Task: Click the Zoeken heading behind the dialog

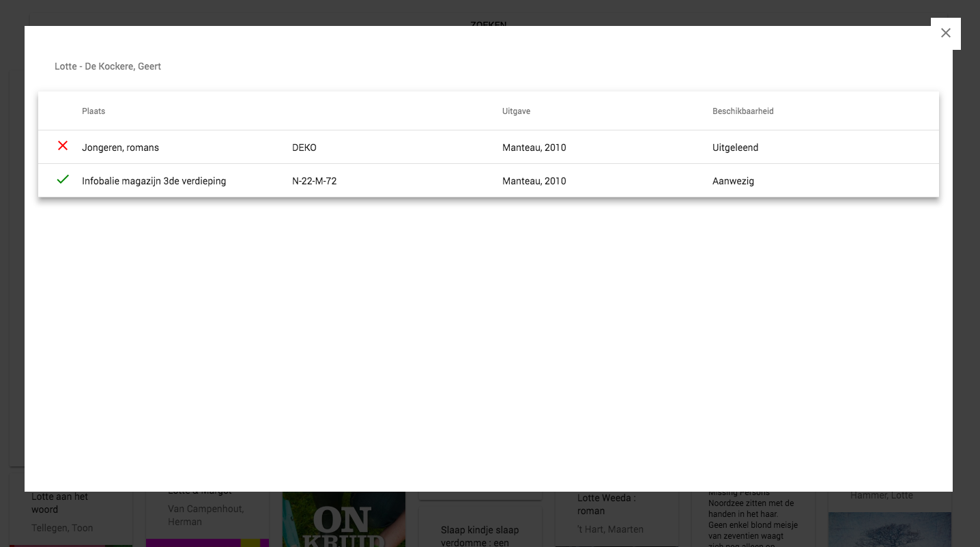Action: [489, 24]
